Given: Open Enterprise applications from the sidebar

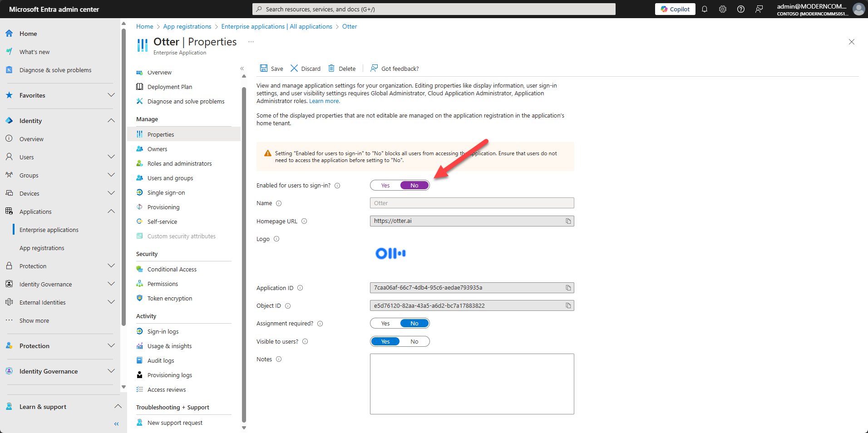Looking at the screenshot, I should coord(49,229).
